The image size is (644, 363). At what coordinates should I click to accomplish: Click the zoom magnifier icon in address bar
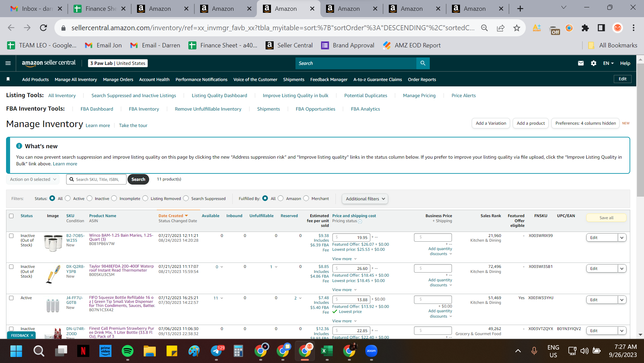(484, 28)
